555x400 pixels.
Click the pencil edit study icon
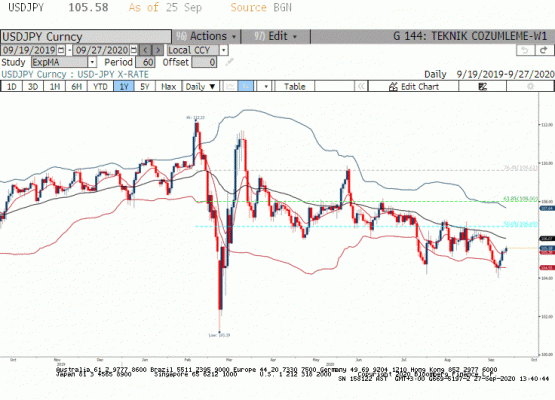[x=229, y=62]
